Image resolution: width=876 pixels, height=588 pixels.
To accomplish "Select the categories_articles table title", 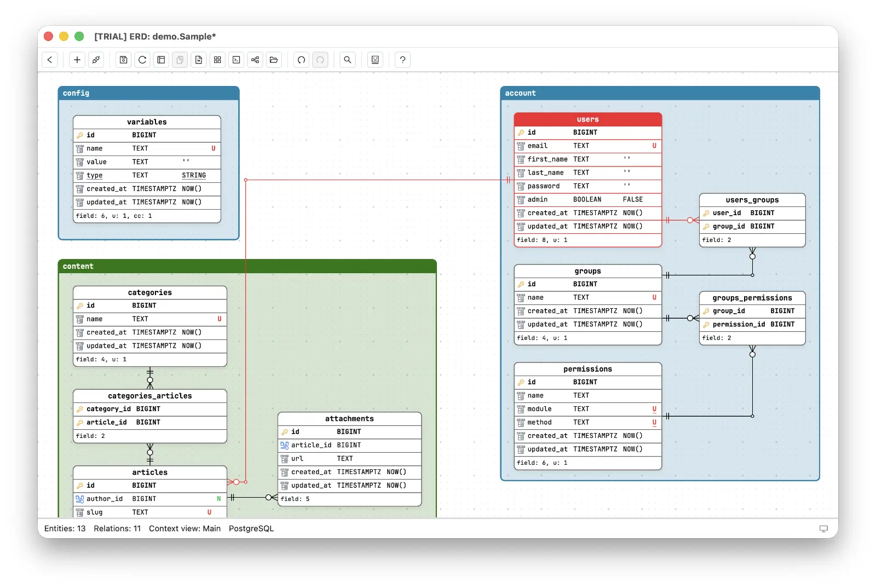I will [x=150, y=396].
